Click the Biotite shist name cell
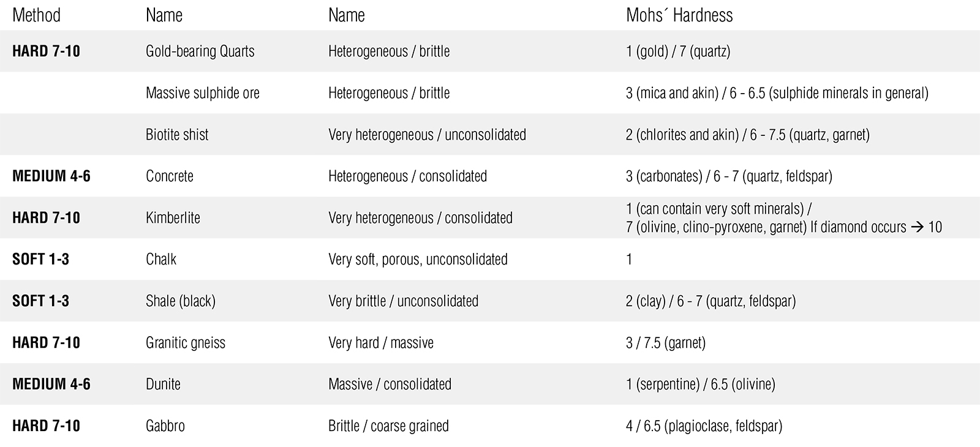980x447 pixels. [x=177, y=135]
